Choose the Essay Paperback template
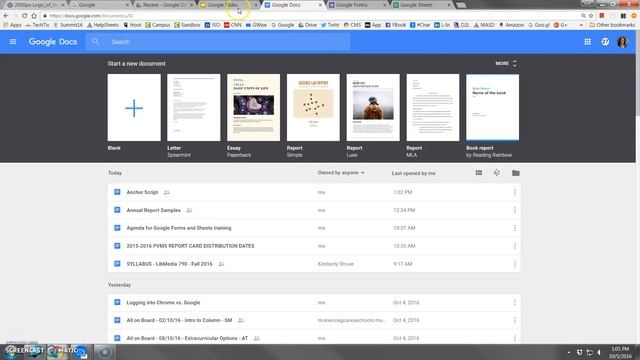Viewport: 640px width, 360px height. [253, 108]
